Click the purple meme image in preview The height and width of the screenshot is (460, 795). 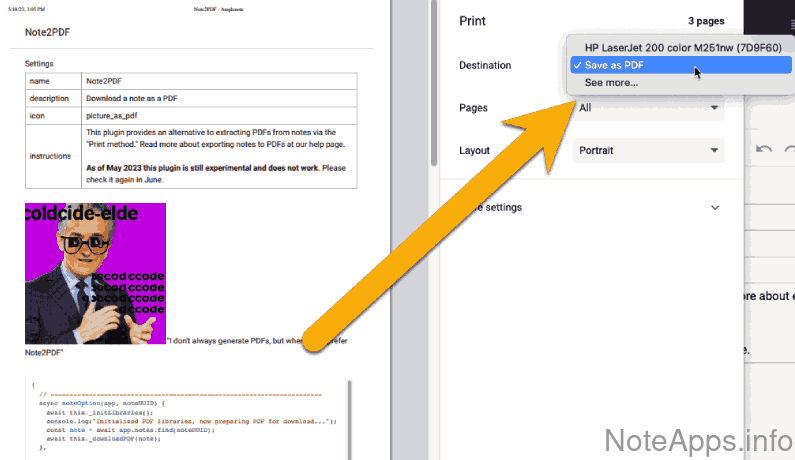95,273
